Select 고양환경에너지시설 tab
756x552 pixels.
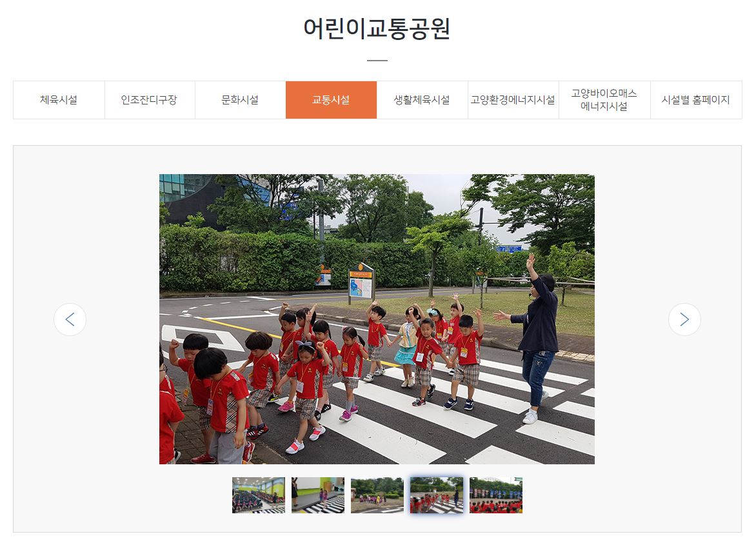tap(513, 100)
